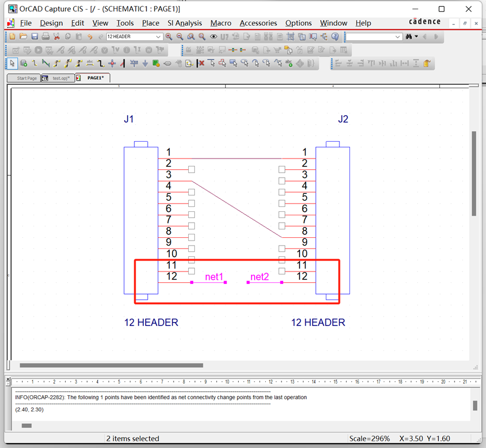Toggle the Fisheye view eye icon

[x=212, y=36]
